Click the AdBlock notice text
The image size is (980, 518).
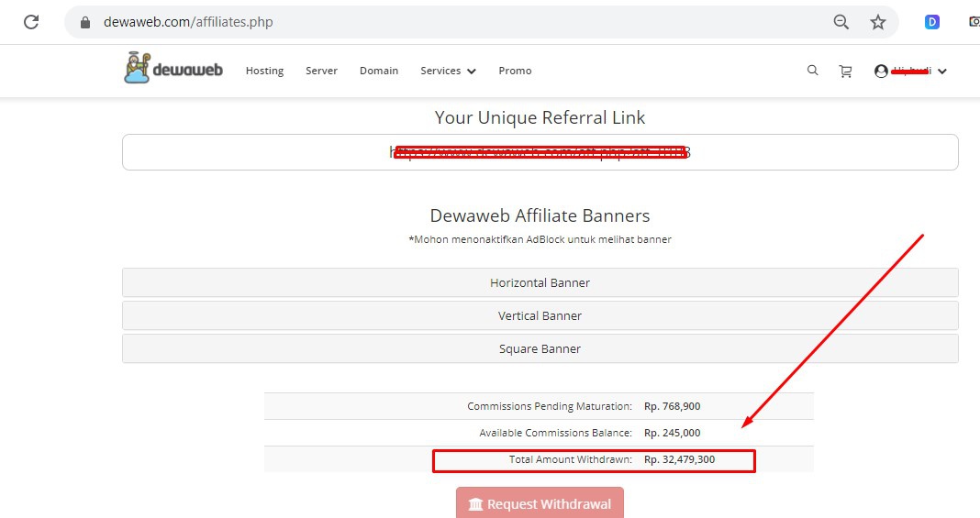coord(540,239)
